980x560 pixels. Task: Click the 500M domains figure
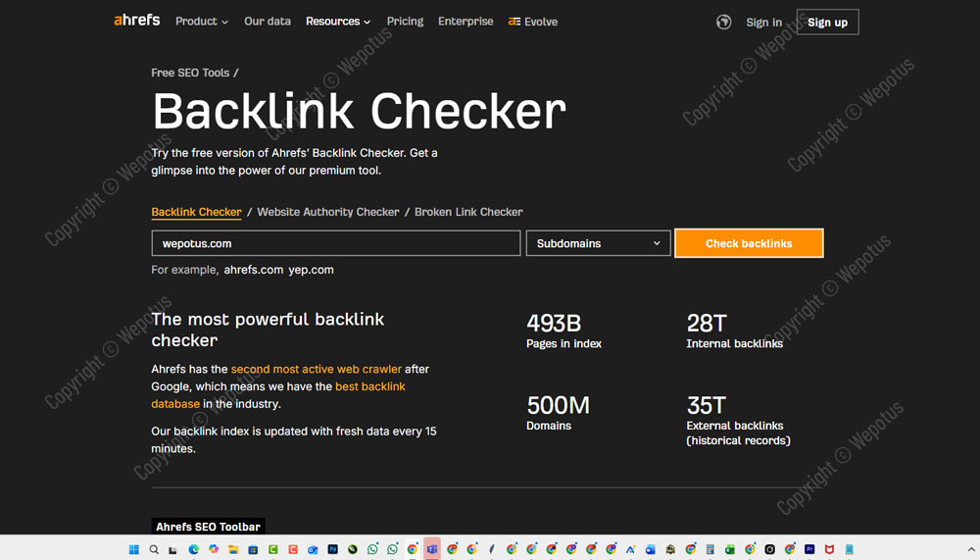559,405
